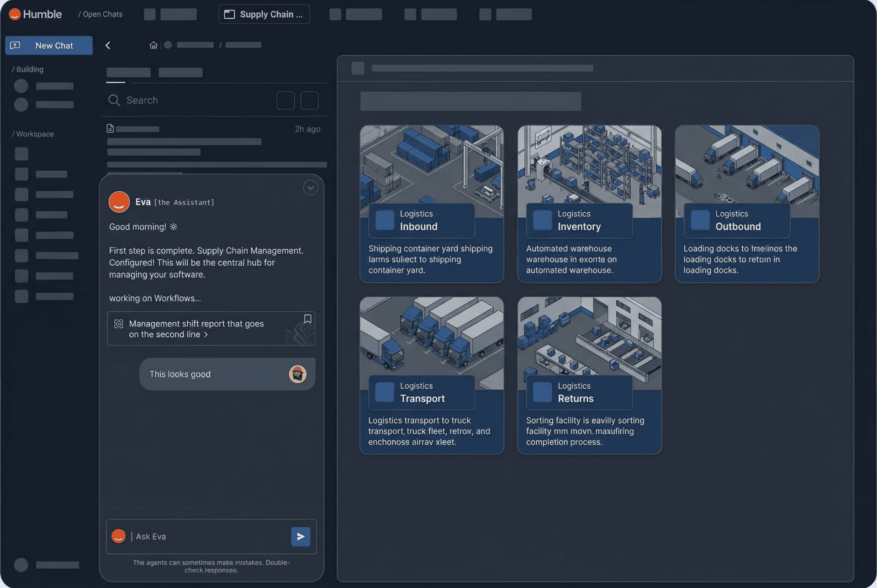Image resolution: width=877 pixels, height=588 pixels.
Task: Go back using the left chevron
Action: [x=108, y=45]
